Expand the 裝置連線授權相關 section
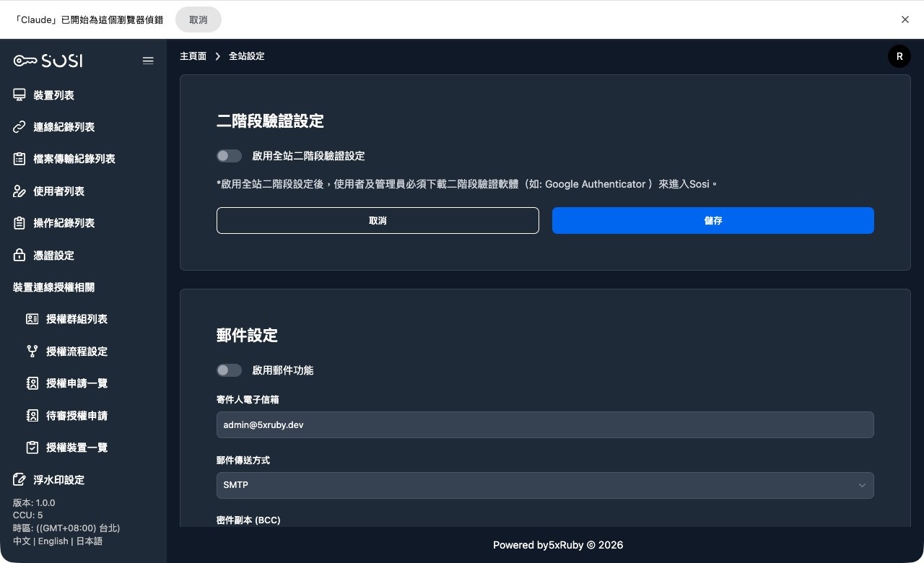The width and height of the screenshot is (924, 563). click(53, 287)
